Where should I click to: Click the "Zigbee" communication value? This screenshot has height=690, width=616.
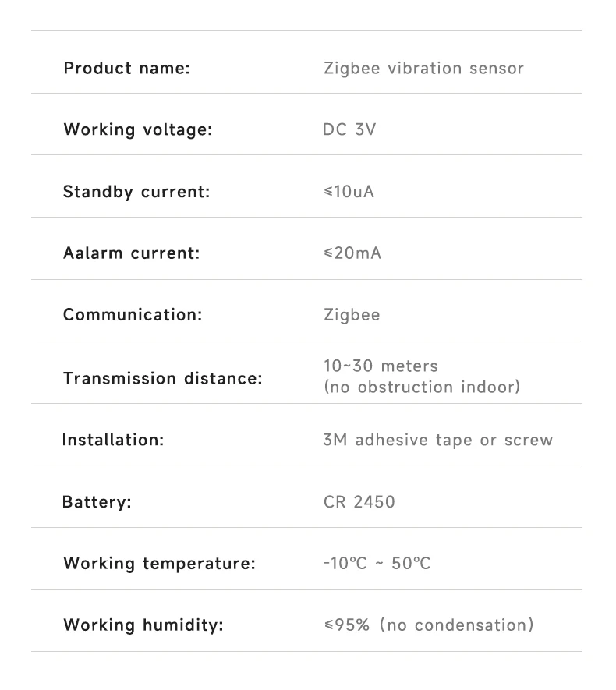coord(352,315)
